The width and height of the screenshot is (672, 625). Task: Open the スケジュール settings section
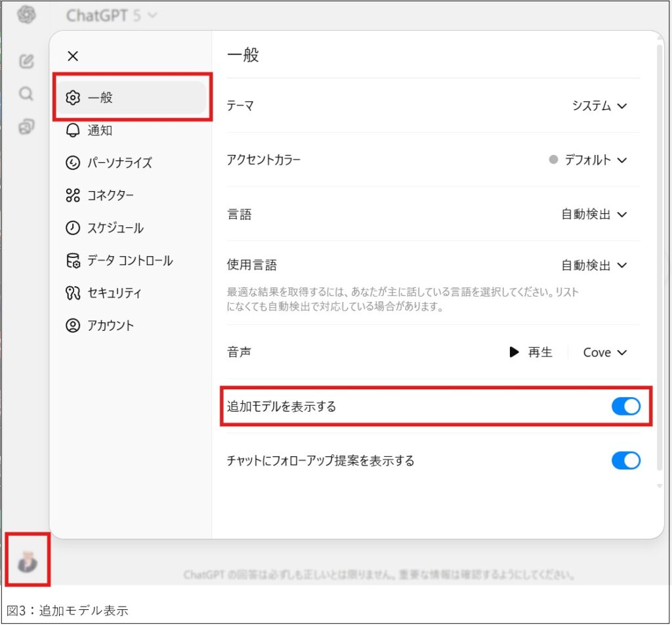click(110, 228)
